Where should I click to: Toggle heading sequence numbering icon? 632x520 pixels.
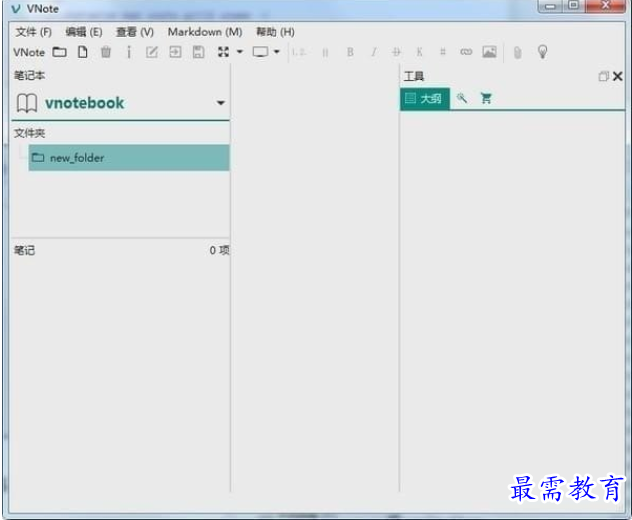299,52
